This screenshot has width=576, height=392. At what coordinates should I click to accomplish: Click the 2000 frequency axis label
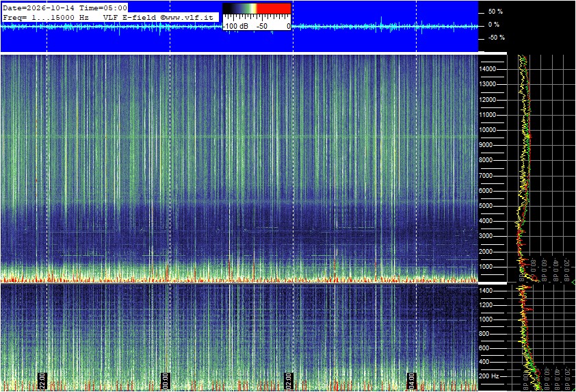point(486,252)
